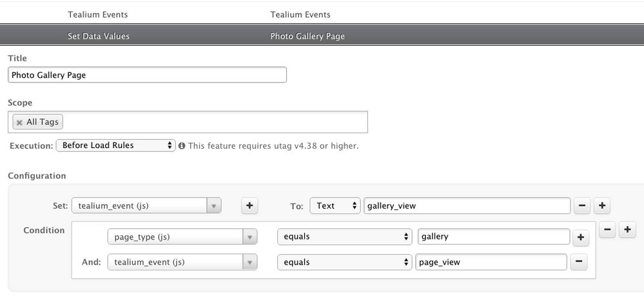Open the Set tealium_event (js) dropdown
The image size is (644, 298).
[x=146, y=206]
